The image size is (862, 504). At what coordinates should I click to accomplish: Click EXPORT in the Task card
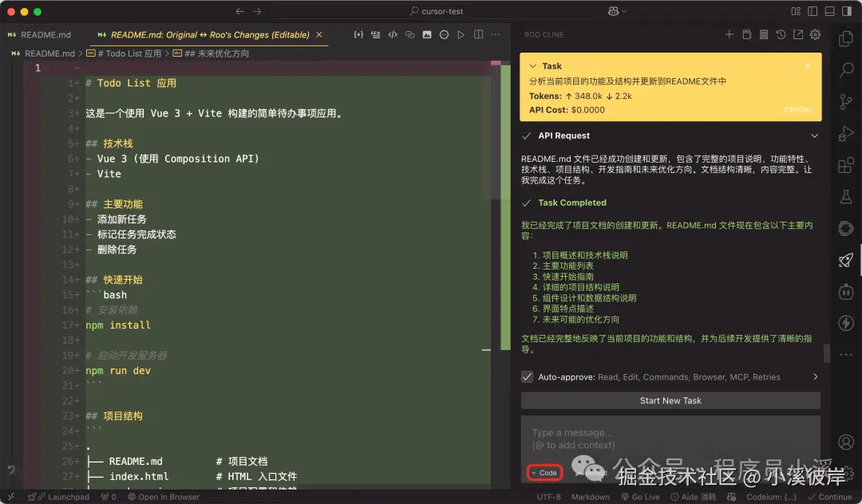coord(798,110)
